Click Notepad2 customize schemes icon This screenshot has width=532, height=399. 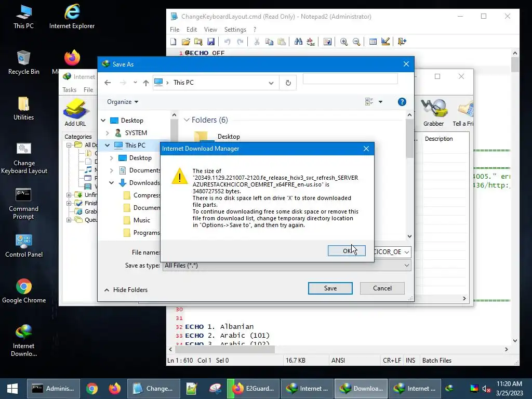385,42
